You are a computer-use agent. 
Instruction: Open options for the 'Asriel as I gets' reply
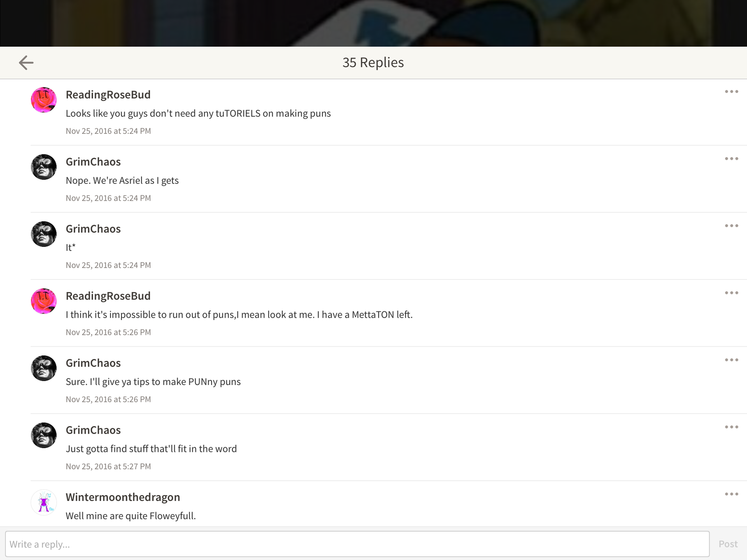coord(731,159)
